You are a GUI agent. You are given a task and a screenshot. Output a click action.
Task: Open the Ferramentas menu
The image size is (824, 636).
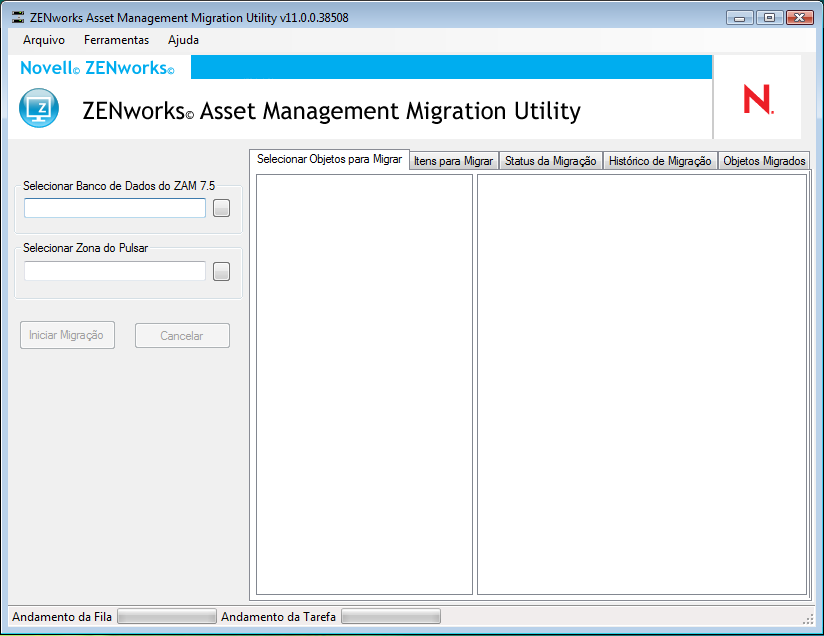tap(116, 40)
